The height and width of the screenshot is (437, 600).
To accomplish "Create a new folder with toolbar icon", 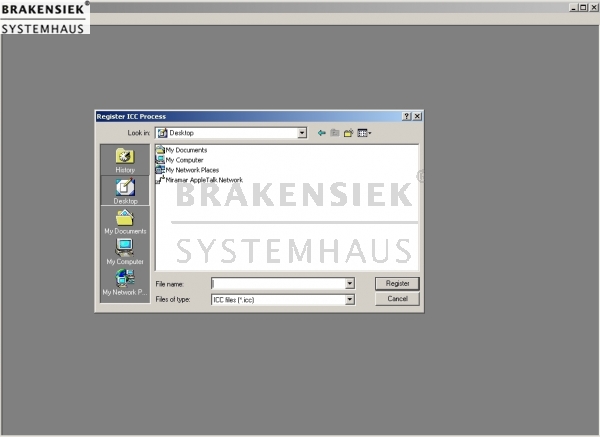I will pyautogui.click(x=348, y=133).
